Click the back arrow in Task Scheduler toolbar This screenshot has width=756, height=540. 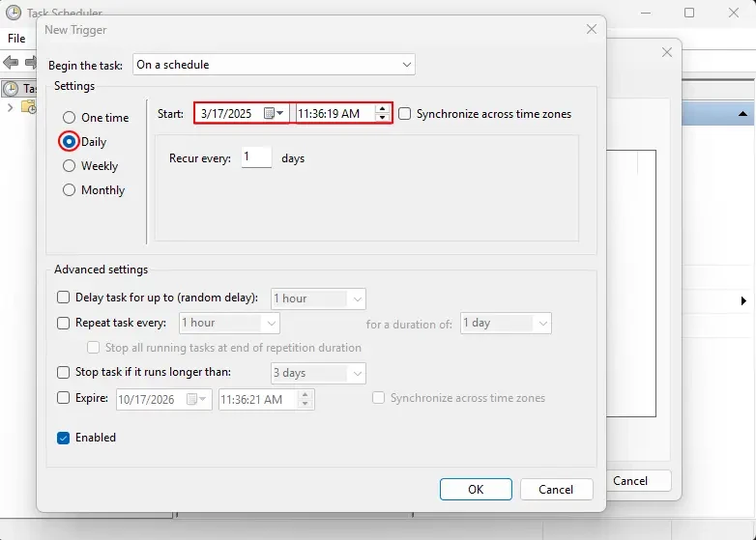click(x=11, y=63)
